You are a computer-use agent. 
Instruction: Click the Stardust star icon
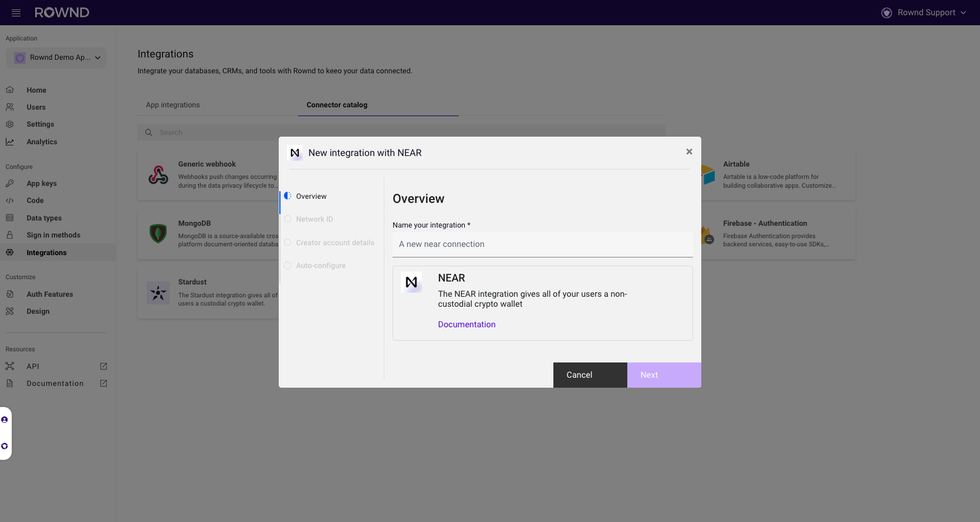[x=158, y=293]
